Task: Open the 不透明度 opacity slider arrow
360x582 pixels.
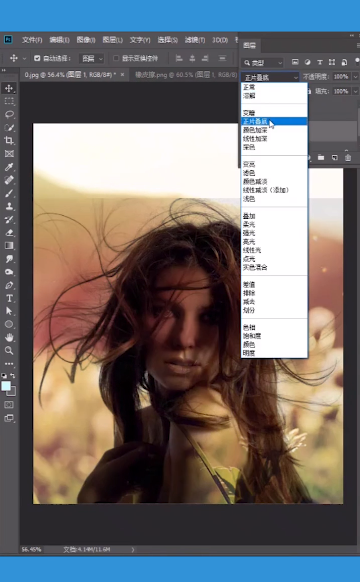Action: 355,77
